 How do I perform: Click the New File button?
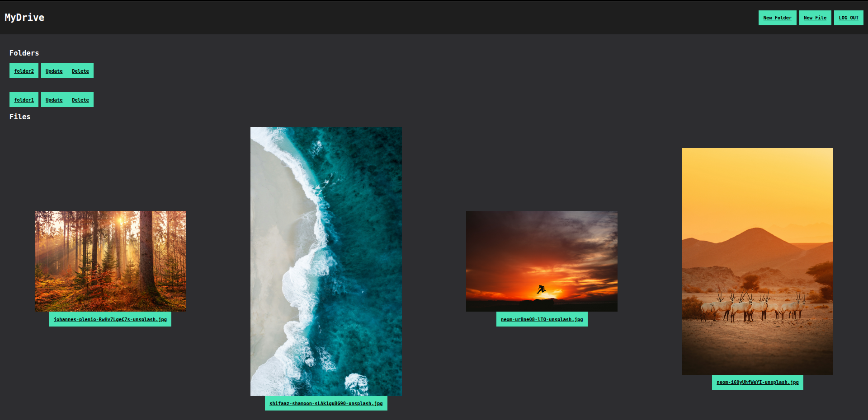[815, 18]
